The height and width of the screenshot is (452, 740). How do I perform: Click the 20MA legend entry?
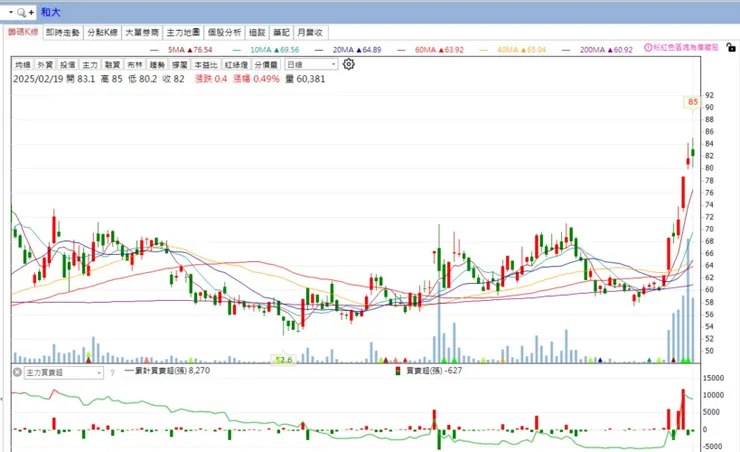tap(348, 50)
